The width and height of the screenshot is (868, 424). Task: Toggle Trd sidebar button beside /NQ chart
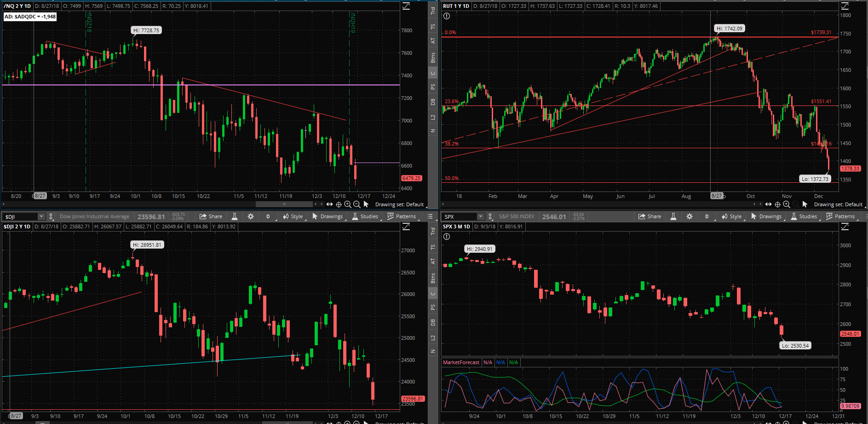tap(433, 11)
